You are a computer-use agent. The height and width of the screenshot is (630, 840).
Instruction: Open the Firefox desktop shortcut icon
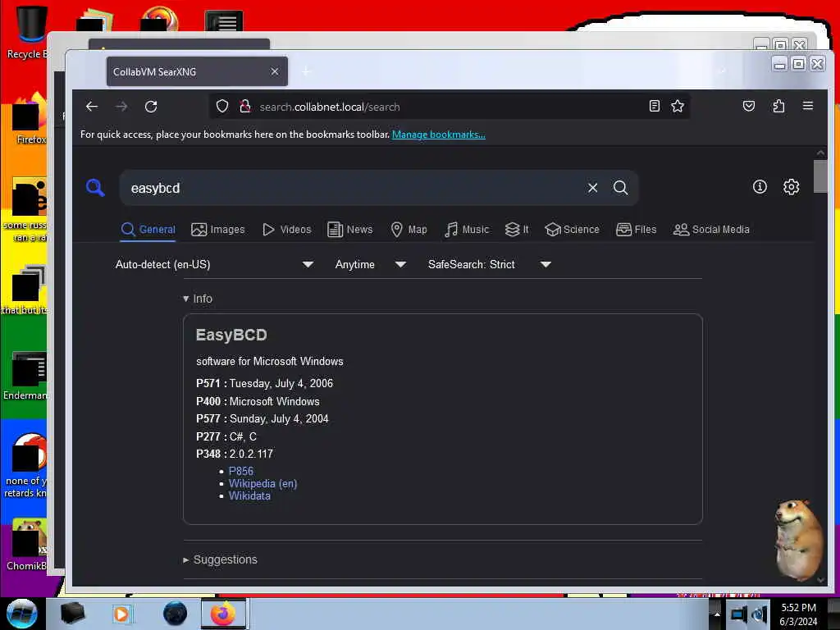[x=30, y=121]
